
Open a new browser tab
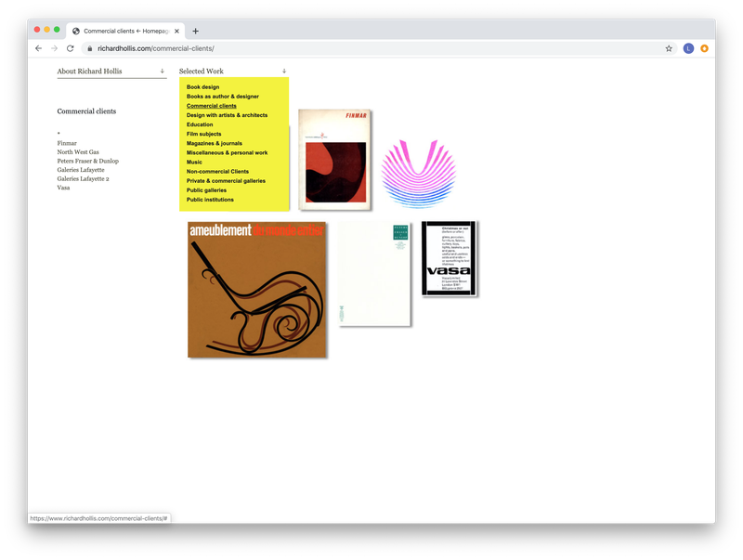click(x=195, y=32)
